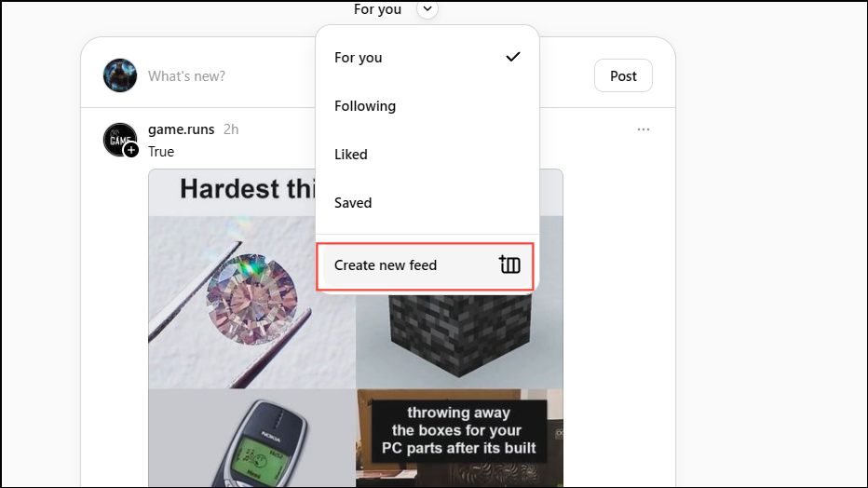The width and height of the screenshot is (868, 488).
Task: Click the PC parts boxes meme image
Action: (x=459, y=439)
